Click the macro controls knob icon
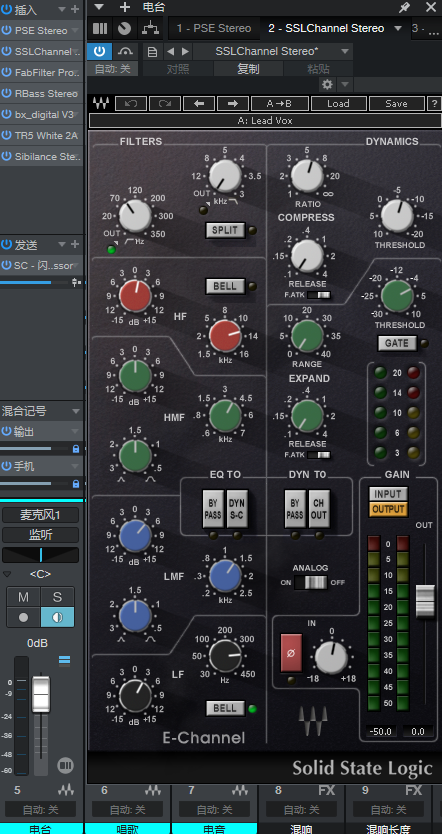Screen dimensions: 442x834 pos(124,28)
